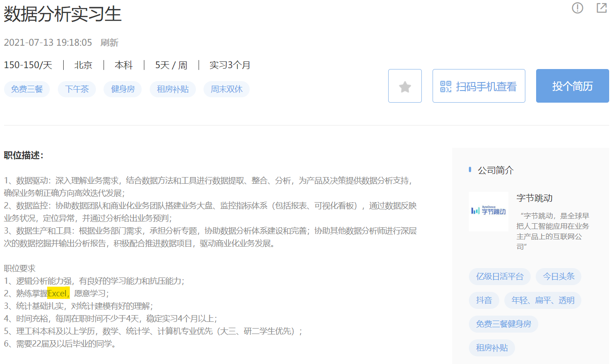Click the 抖音 company tag
This screenshot has width=615, height=364.
[484, 300]
